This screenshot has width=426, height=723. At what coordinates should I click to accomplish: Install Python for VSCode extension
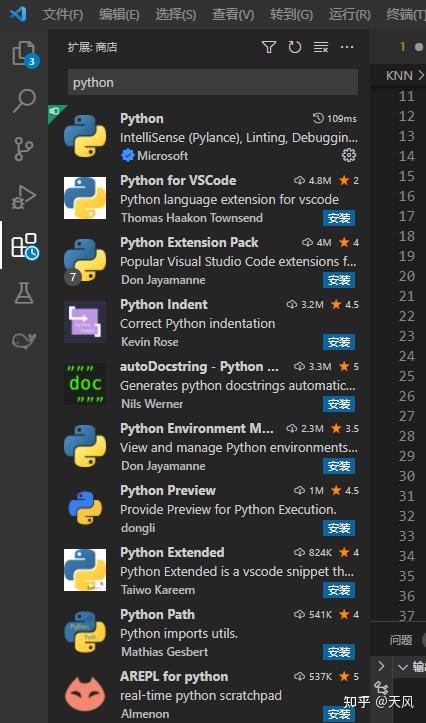[339, 218]
